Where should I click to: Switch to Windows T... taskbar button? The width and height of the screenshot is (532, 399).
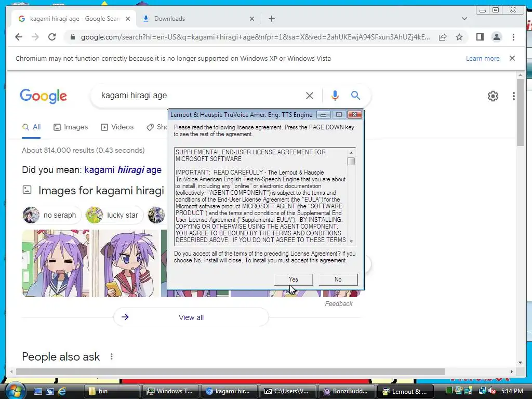coord(170,391)
